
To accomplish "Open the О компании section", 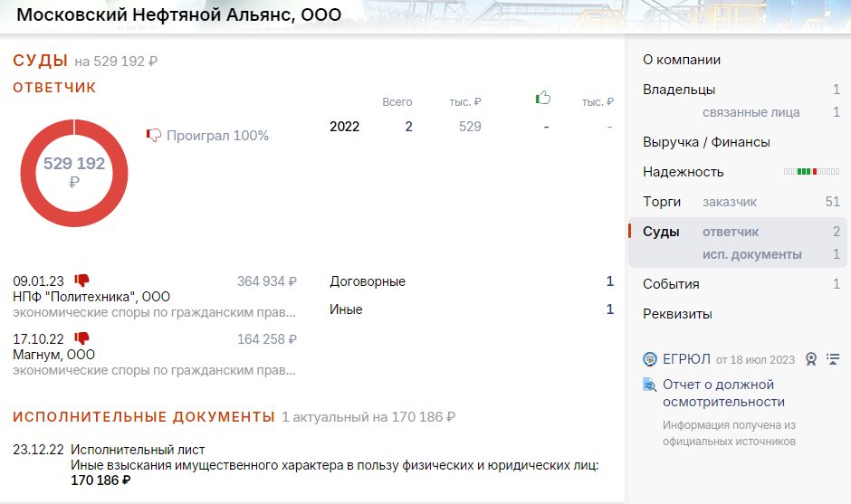I will click(682, 60).
